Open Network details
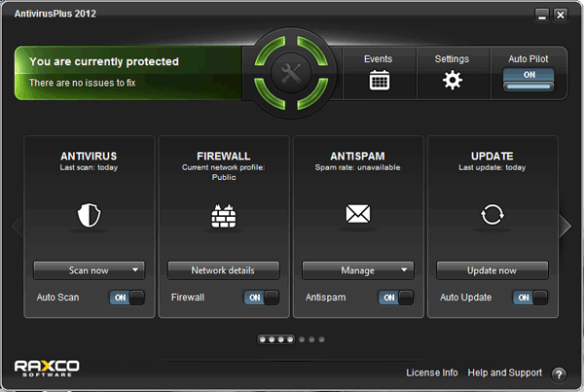This screenshot has height=392, width=584. [223, 270]
